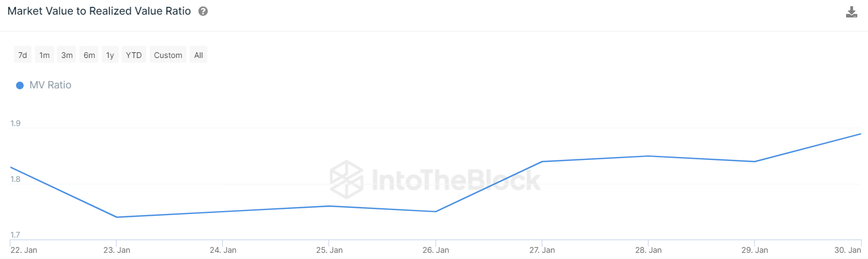Choose the 3m time range
This screenshot has width=868, height=259.
click(67, 55)
